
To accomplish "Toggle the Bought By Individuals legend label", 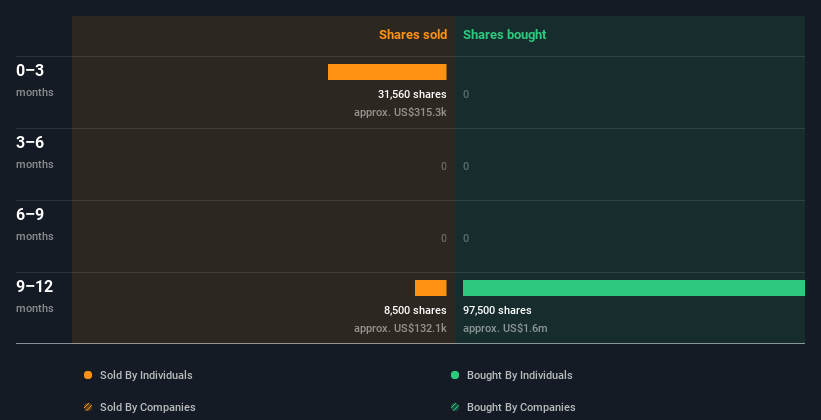I will pos(519,375).
